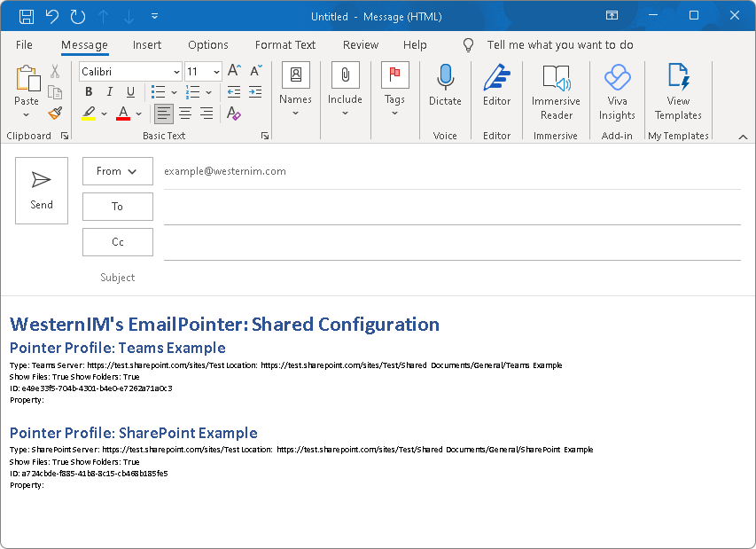This screenshot has height=549, width=756.
Task: Open the From account dropdown
Action: tap(117, 171)
